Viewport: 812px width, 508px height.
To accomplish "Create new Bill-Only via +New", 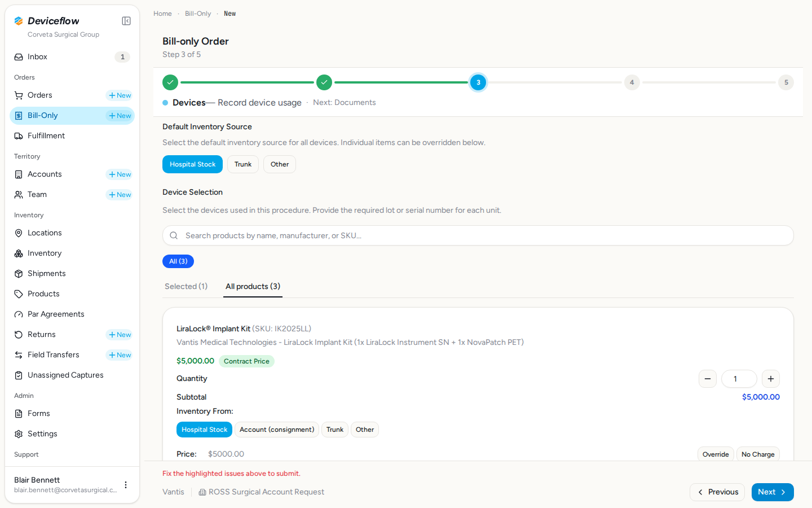I will point(120,116).
